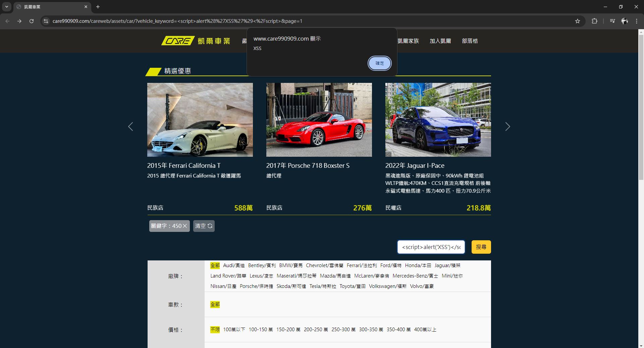Choose price range 300-350 萬
This screenshot has height=348, width=644.
[x=371, y=330]
